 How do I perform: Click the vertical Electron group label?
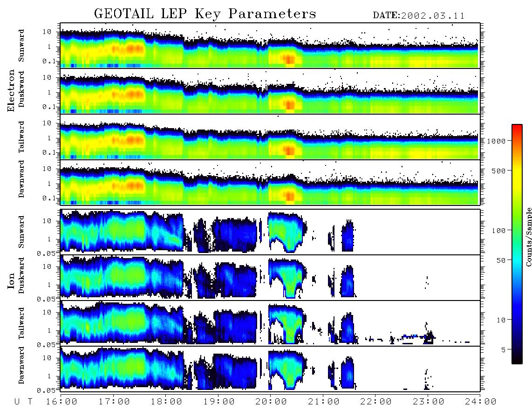(x=11, y=90)
